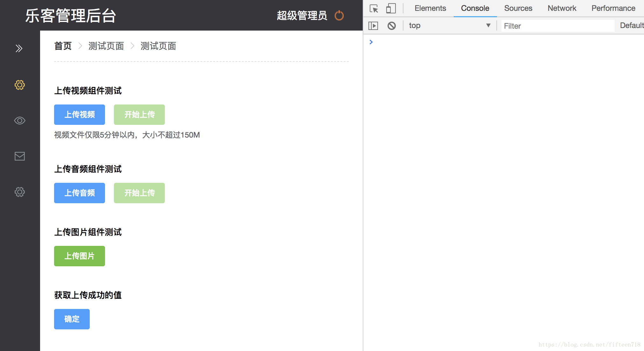This screenshot has height=351, width=644.
Task: Toggle the device toolbar icon
Action: [x=391, y=8]
